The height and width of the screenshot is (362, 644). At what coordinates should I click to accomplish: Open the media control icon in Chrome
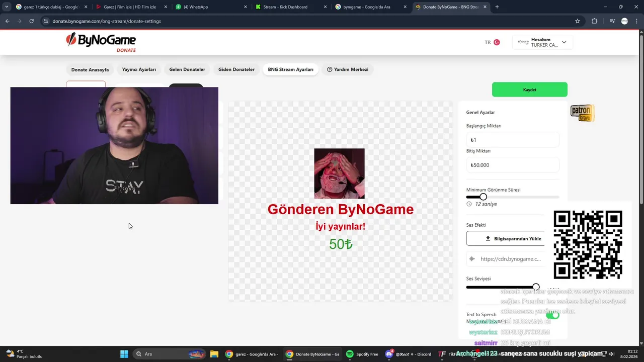(x=612, y=21)
